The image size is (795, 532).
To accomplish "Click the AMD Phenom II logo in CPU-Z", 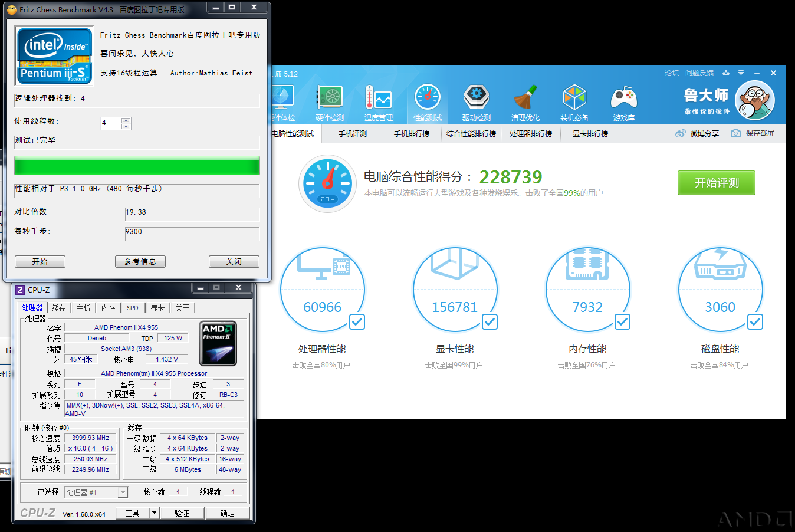I will click(218, 344).
